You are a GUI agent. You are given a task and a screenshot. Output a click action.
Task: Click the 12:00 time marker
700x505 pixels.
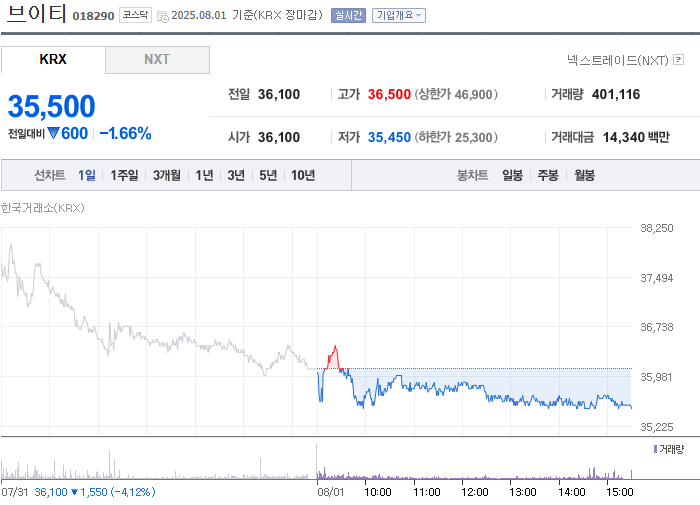point(475,492)
